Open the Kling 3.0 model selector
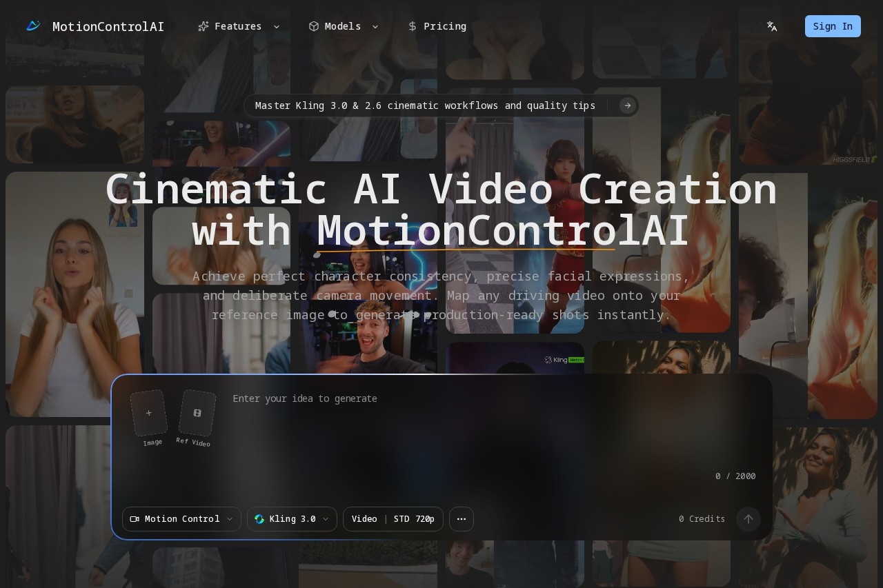 point(292,519)
